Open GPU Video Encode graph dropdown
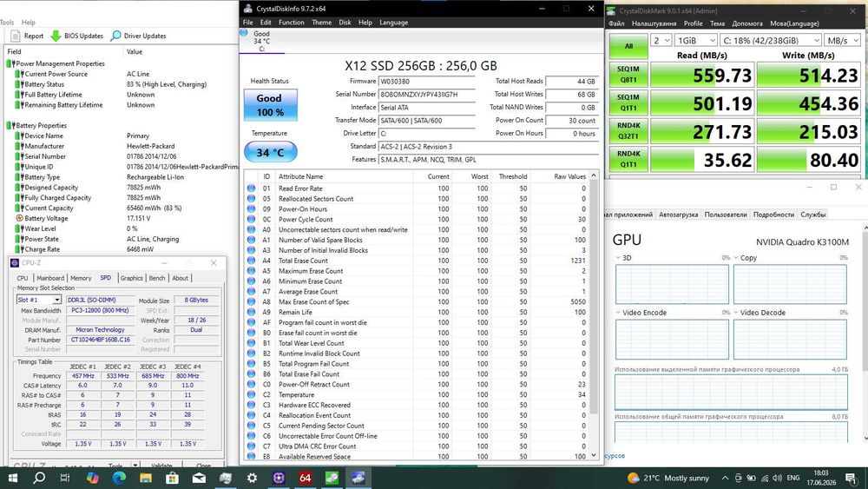 618,313
